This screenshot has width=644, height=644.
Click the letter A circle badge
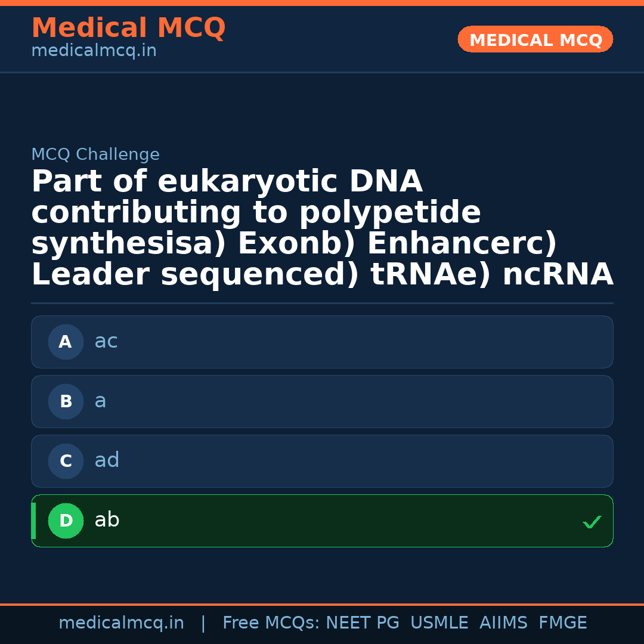click(66, 342)
